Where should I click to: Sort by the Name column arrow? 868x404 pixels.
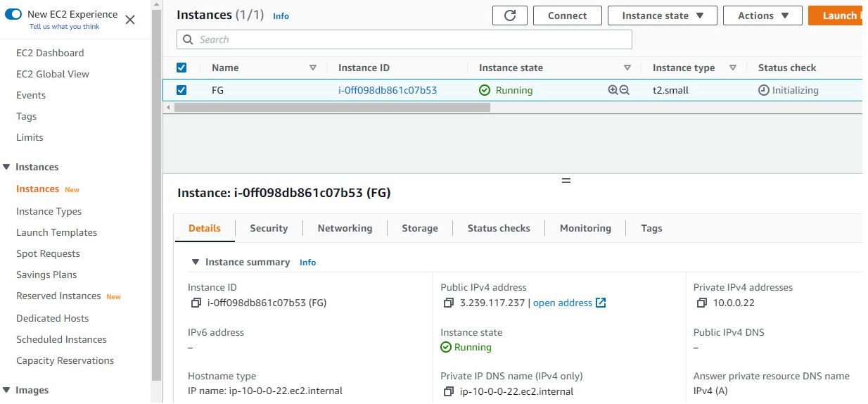[x=313, y=68]
